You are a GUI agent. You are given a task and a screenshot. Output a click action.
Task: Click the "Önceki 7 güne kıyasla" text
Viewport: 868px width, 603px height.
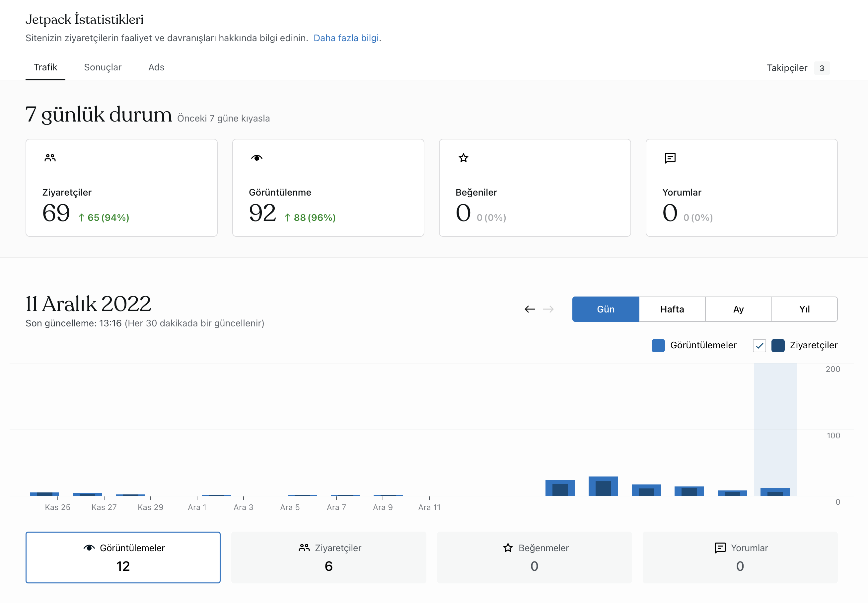click(224, 118)
